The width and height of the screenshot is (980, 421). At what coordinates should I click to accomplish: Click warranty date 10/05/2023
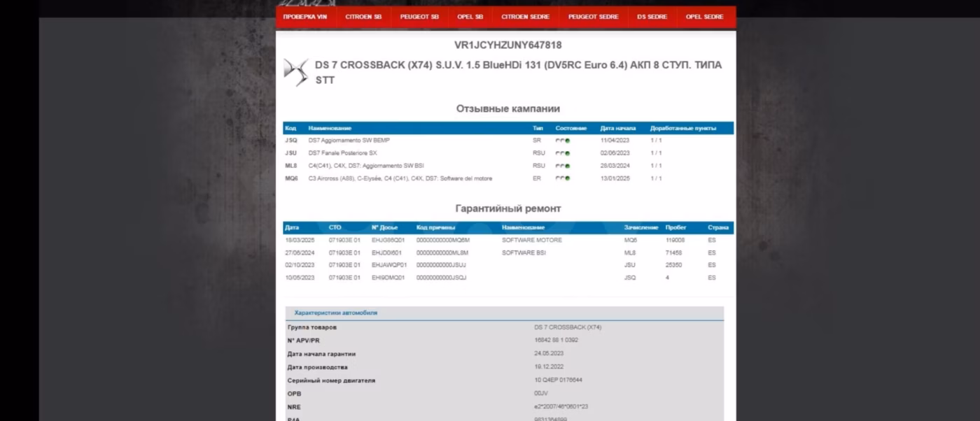coord(300,278)
